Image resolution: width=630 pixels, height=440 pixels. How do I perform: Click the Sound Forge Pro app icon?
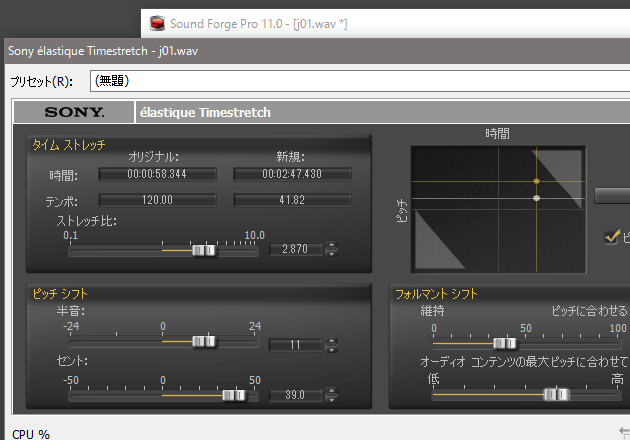point(158,23)
